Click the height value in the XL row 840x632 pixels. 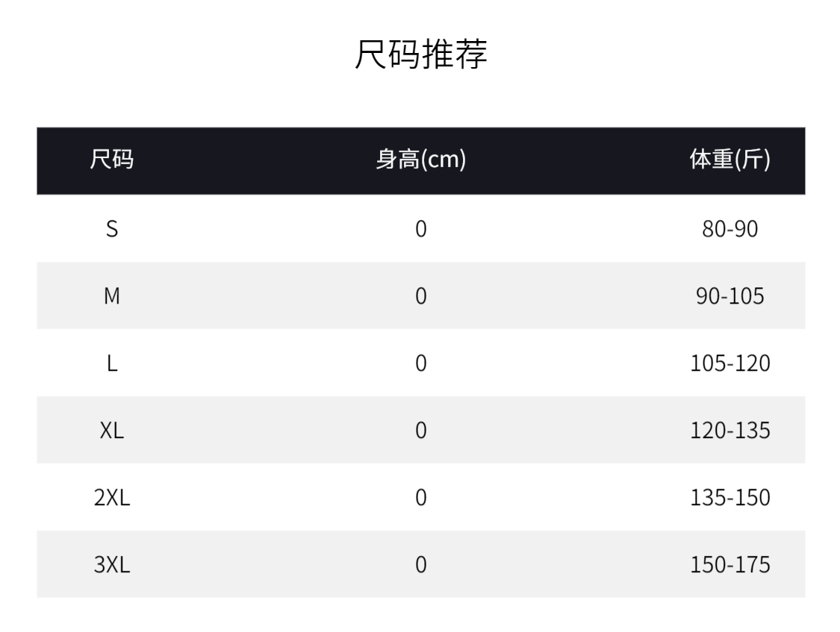click(420, 431)
